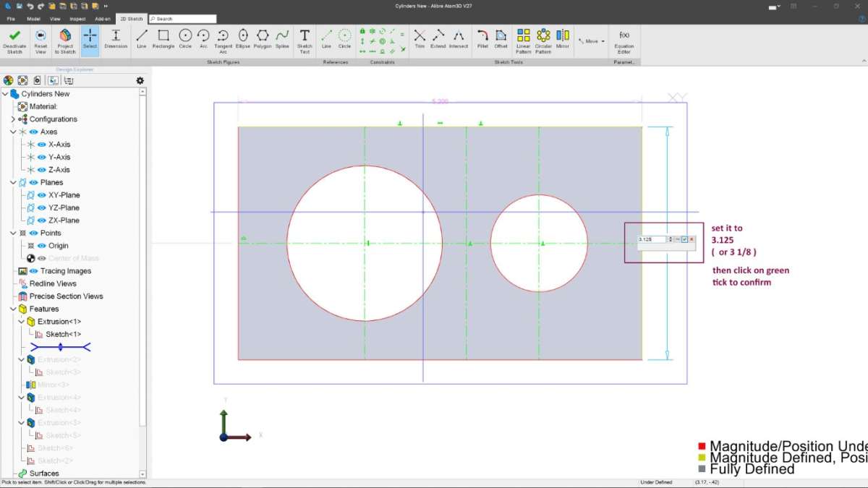Screen dimensions: 868x488
Task: Pick the Arc sketch tool
Action: tap(203, 39)
